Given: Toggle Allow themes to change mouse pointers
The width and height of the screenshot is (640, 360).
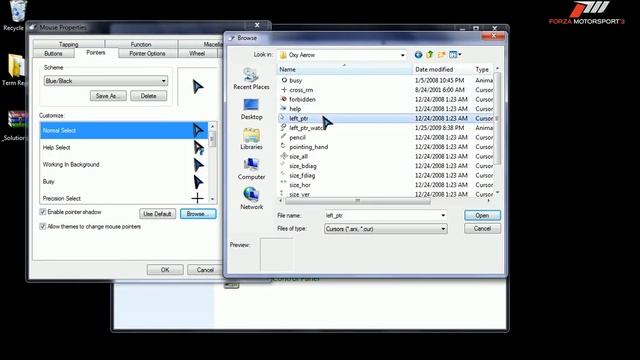Looking at the screenshot, I should coord(42,226).
